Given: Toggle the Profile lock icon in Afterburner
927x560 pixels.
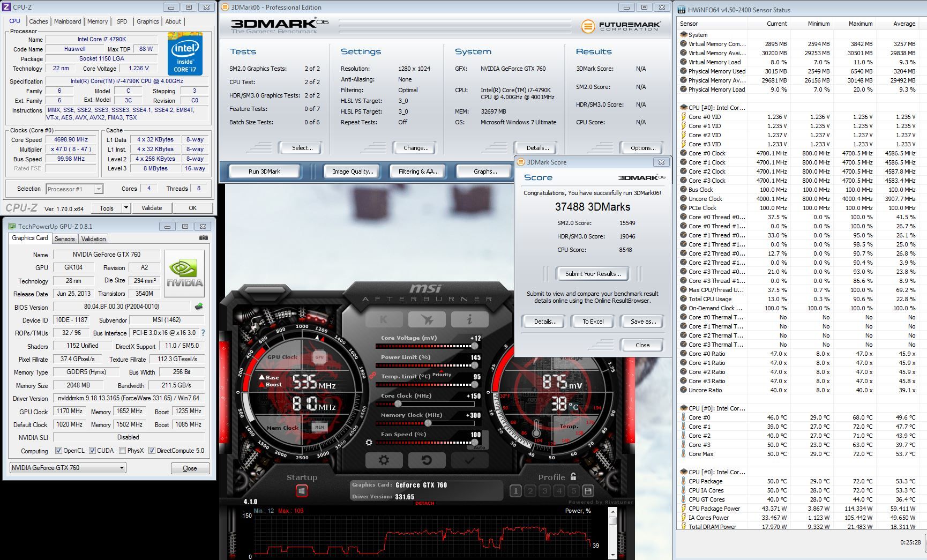Looking at the screenshot, I should pos(573,476).
